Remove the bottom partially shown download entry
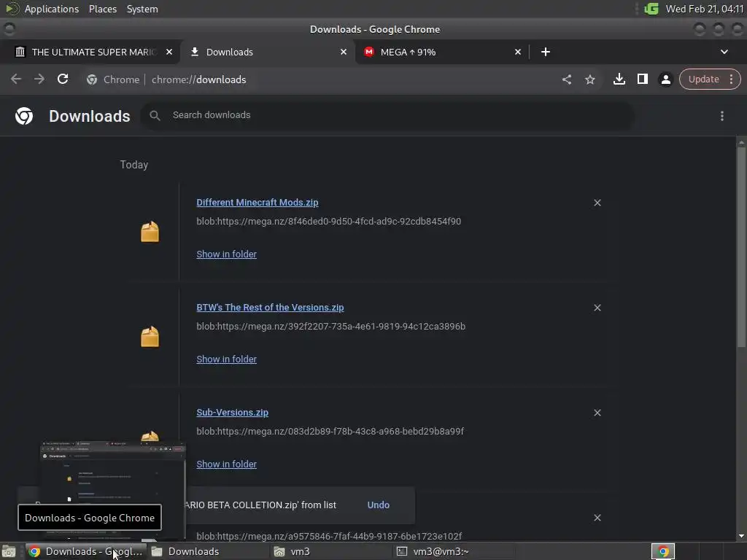The image size is (747, 560). pyautogui.click(x=597, y=518)
